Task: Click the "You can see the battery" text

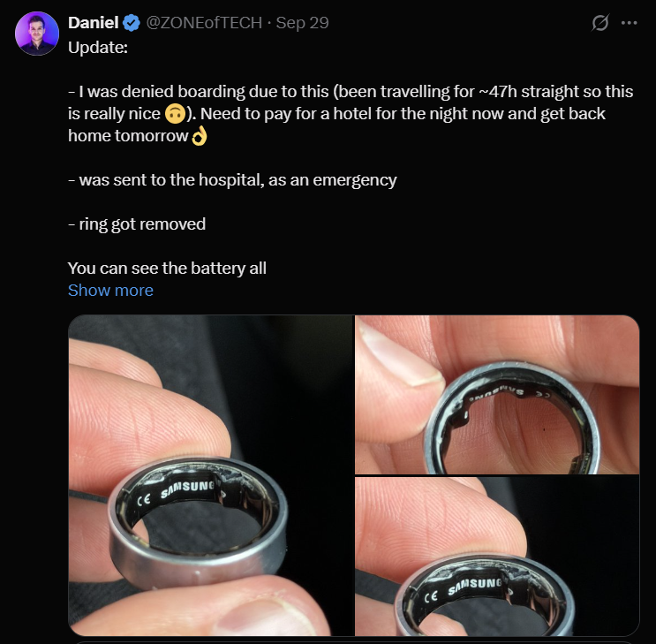Action: coord(167,268)
